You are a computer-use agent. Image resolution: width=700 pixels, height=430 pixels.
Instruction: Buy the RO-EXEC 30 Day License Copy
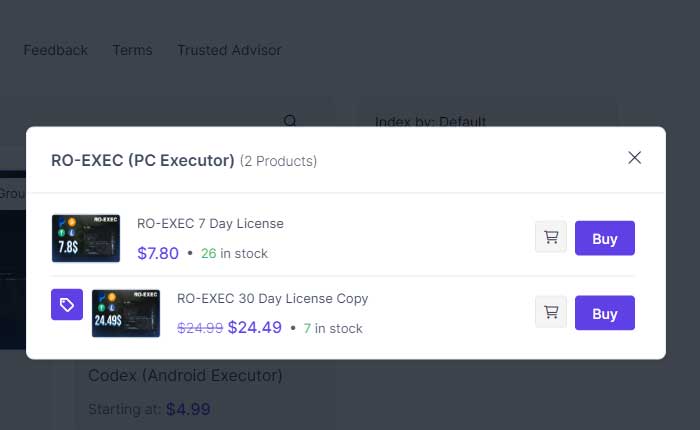click(604, 313)
